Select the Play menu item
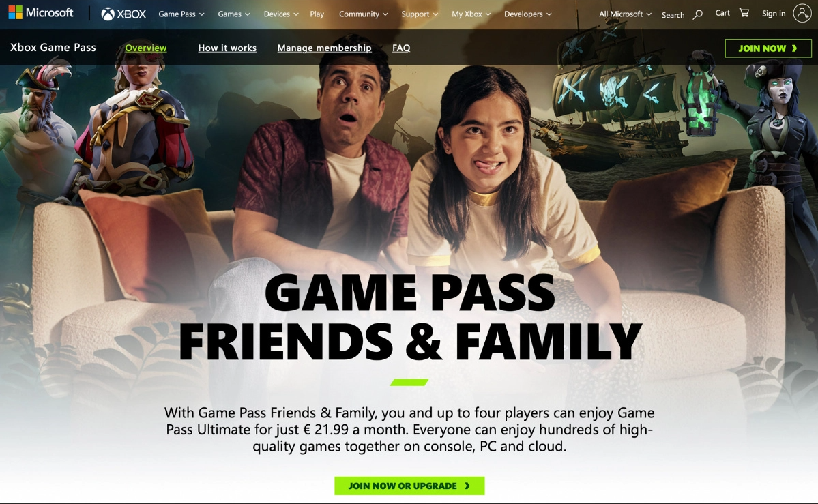Image resolution: width=818 pixels, height=504 pixels. (x=317, y=14)
